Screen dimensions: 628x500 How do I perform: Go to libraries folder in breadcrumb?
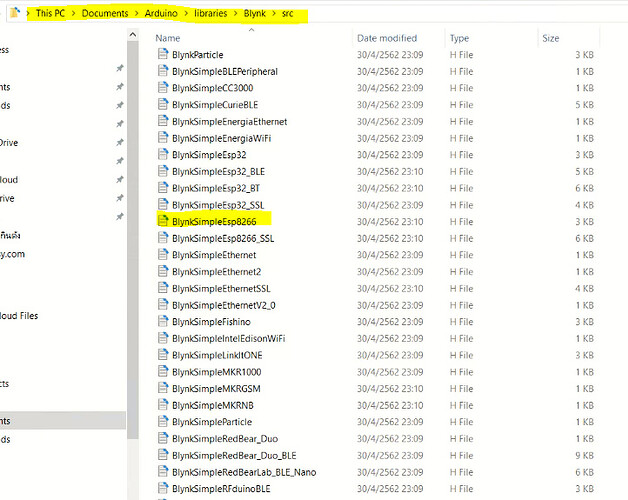(x=211, y=13)
